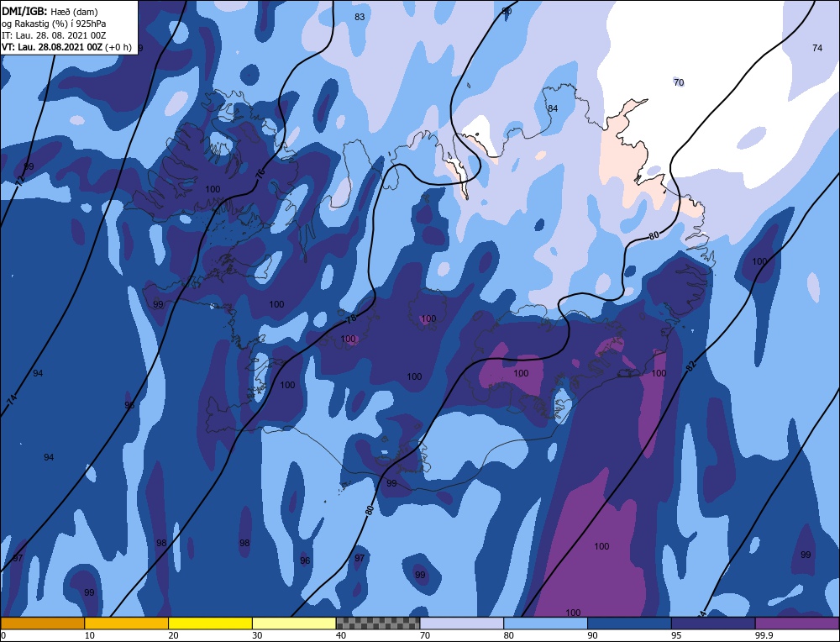Click the checkered gray 40–70 legend swatch

click(x=378, y=623)
